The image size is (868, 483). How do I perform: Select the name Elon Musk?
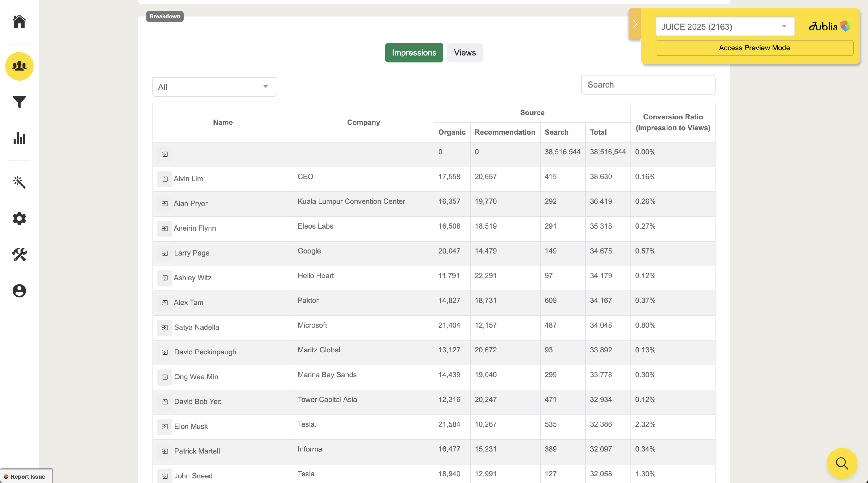[191, 426]
